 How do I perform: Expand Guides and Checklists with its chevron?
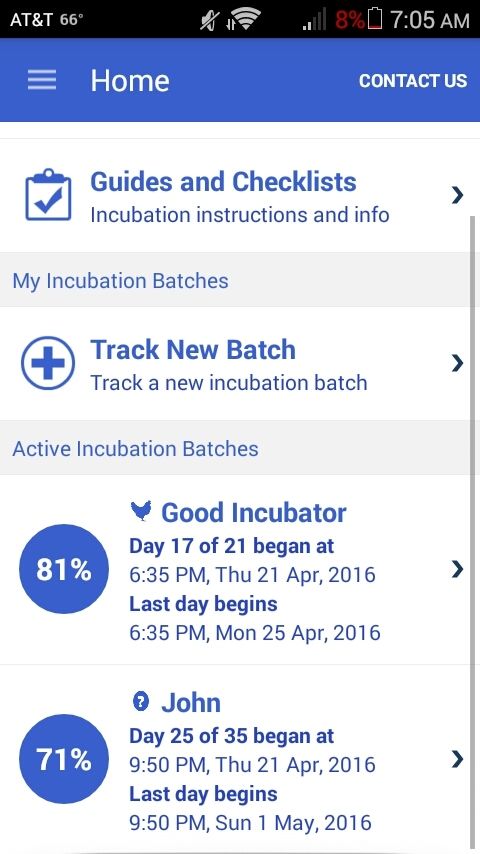(x=458, y=195)
